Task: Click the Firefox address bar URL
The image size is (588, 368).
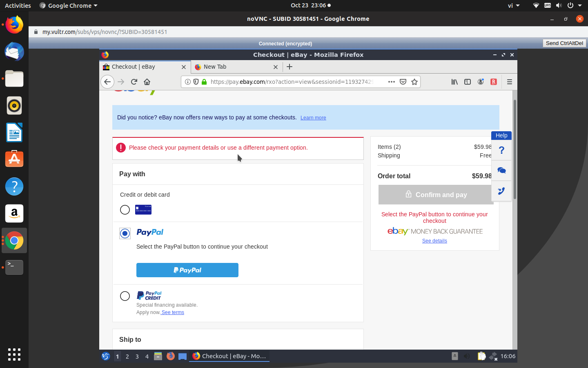Action: pyautogui.click(x=292, y=82)
